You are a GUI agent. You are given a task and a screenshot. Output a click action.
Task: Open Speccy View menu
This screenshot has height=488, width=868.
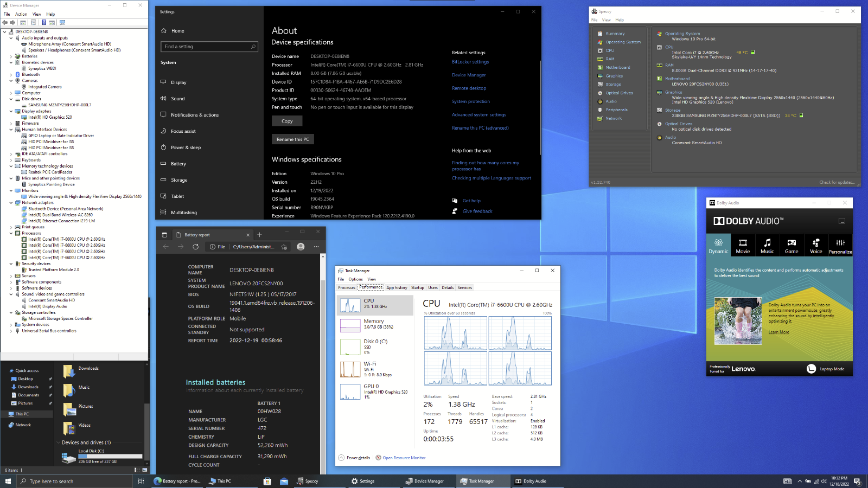click(x=607, y=20)
